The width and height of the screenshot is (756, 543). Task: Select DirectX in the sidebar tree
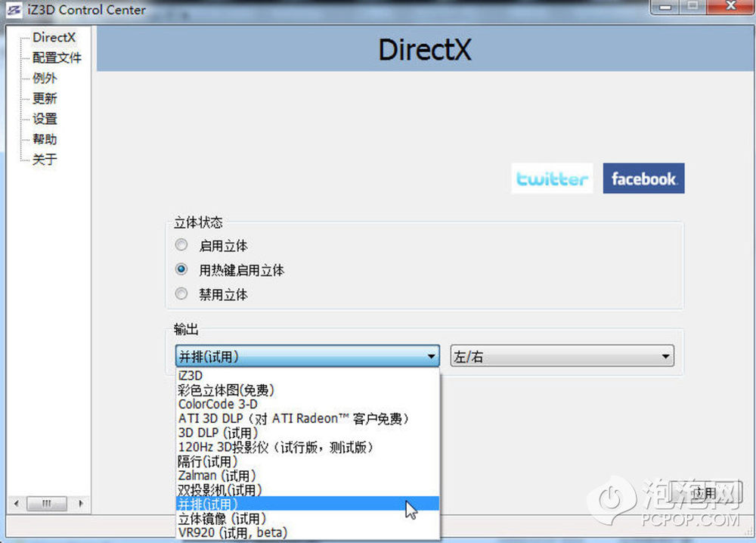point(54,37)
